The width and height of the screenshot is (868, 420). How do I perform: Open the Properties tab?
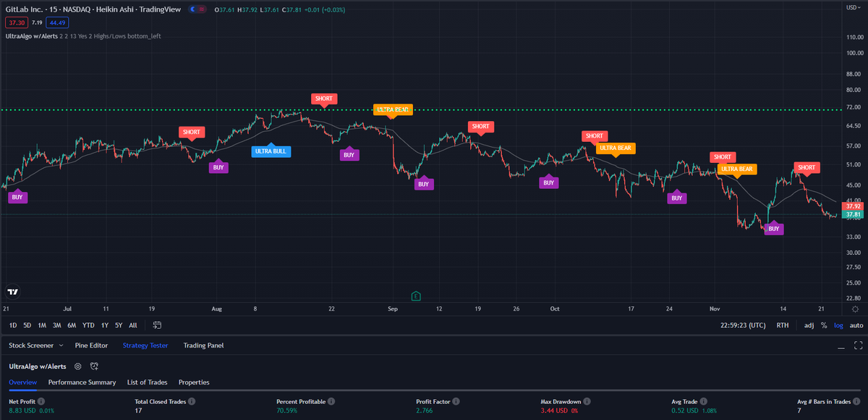194,382
